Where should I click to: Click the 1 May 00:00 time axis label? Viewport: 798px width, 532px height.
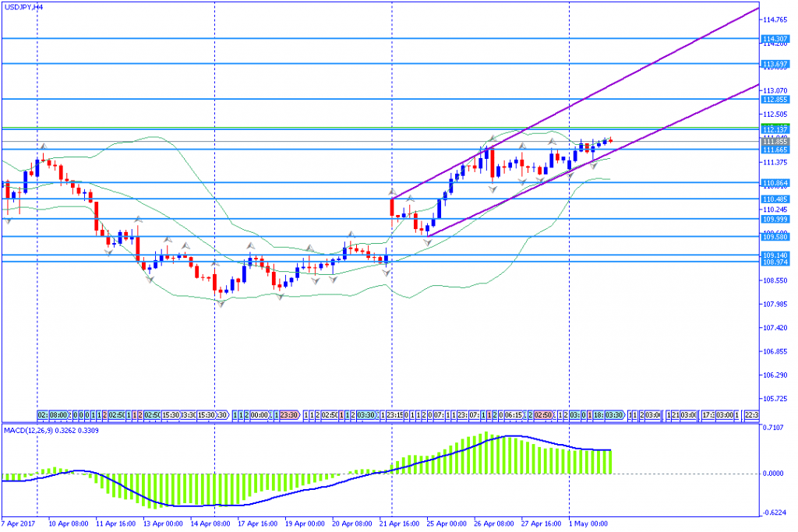coord(589,523)
